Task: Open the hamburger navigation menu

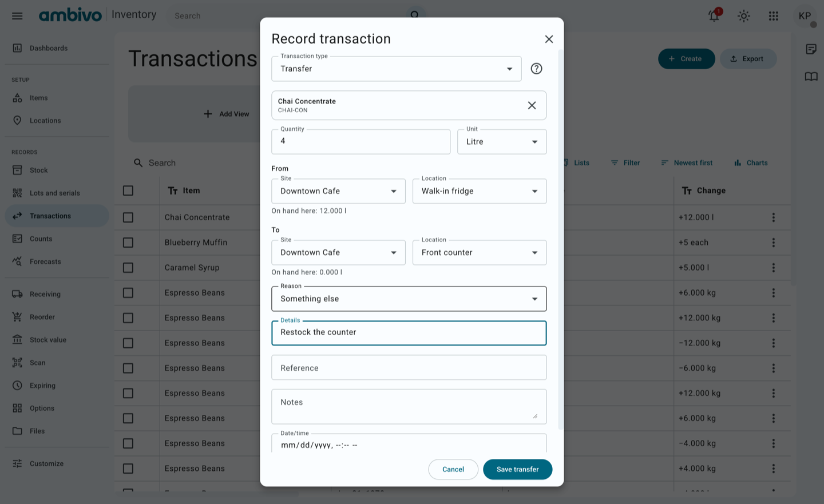Action: [17, 16]
